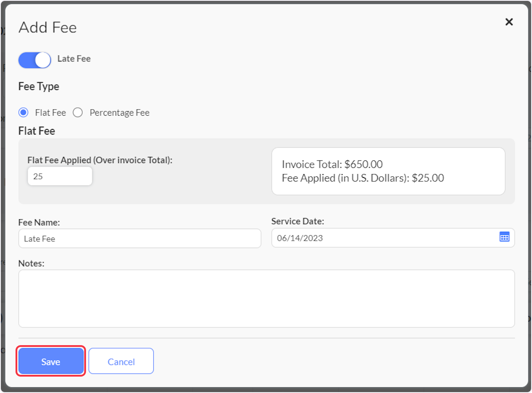The width and height of the screenshot is (532, 393).
Task: Click into the Fee Name field
Action: click(140, 238)
